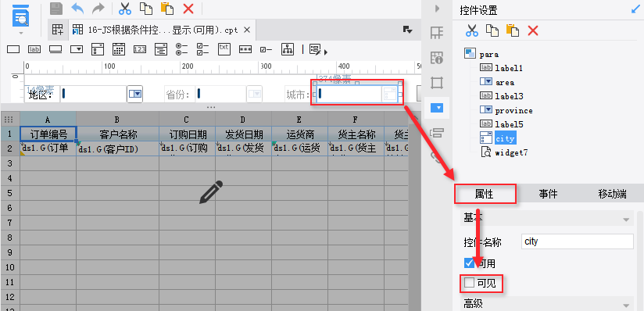Close the 16-JS cpt file tab

pyautogui.click(x=247, y=30)
